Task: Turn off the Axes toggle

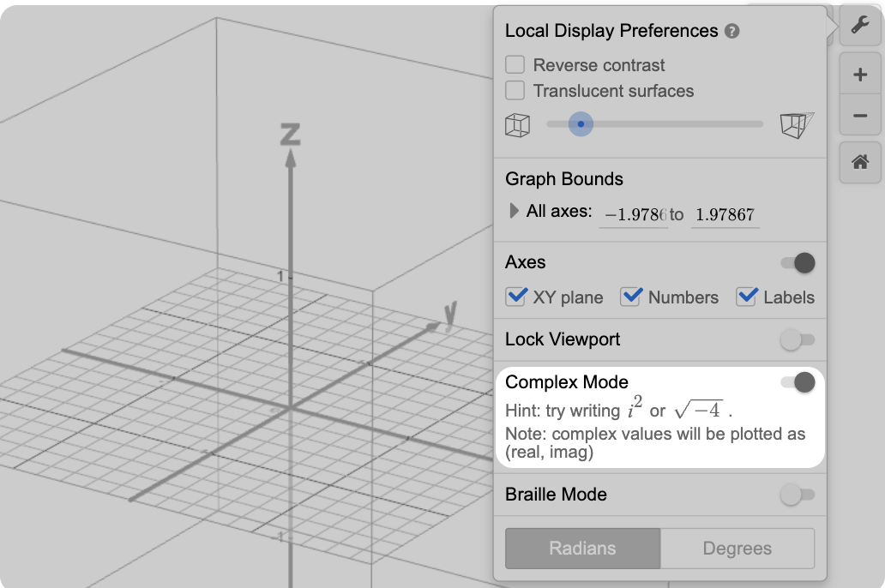Action: pos(798,263)
